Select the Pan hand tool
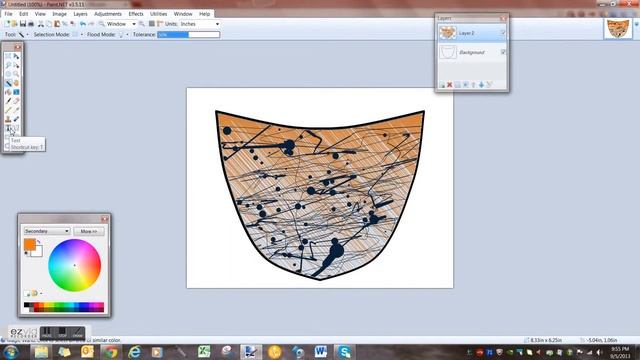The image size is (640, 360). tap(16, 83)
